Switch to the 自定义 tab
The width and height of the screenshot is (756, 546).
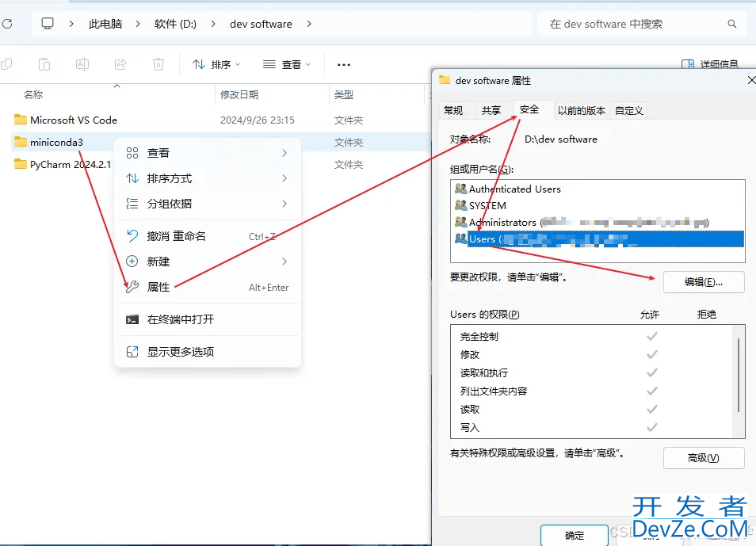click(628, 110)
